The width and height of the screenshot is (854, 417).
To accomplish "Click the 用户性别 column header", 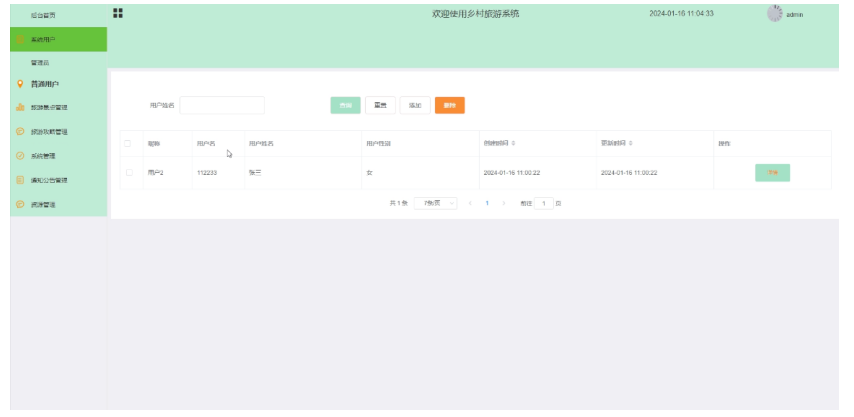I will pos(420,144).
